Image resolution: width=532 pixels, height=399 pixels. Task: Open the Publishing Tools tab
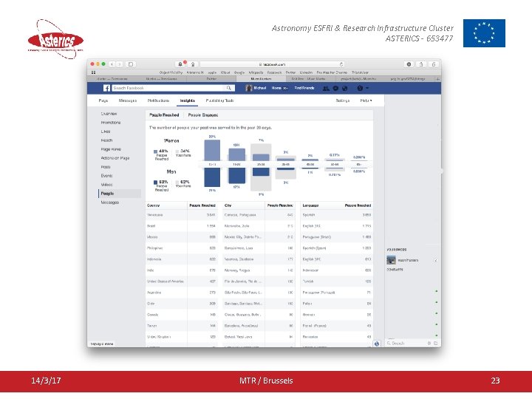(x=220, y=100)
